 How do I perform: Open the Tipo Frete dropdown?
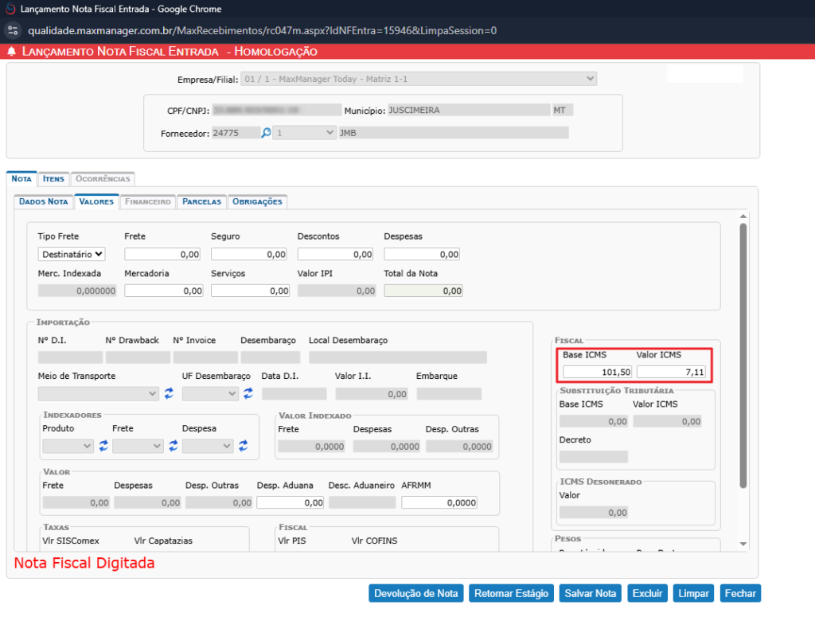(72, 255)
